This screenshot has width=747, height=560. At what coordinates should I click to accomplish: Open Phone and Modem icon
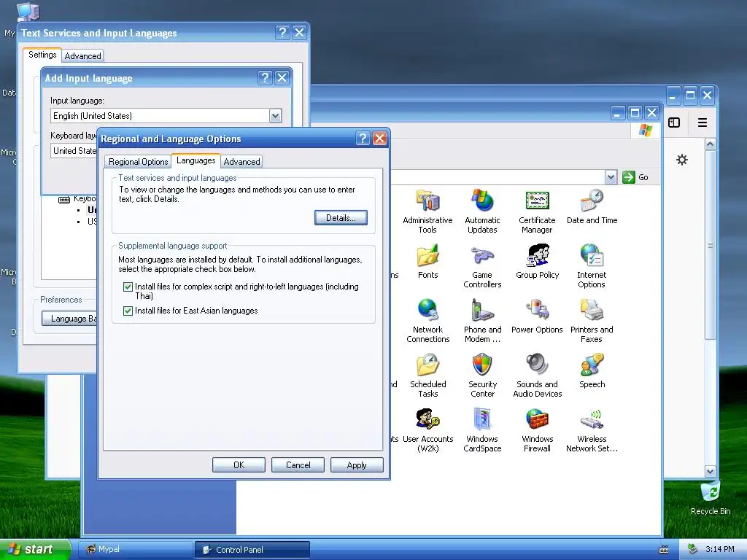(x=482, y=310)
